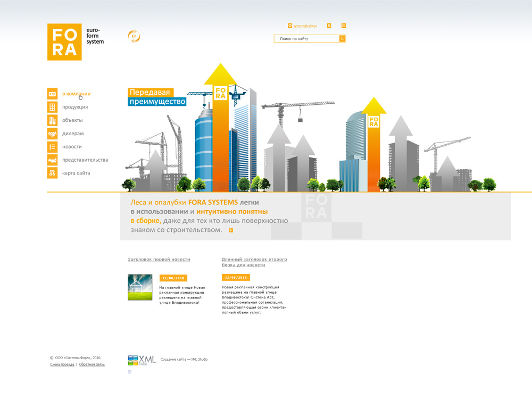Open the "о компании" menu item
532x415 pixels.
pyautogui.click(x=75, y=94)
